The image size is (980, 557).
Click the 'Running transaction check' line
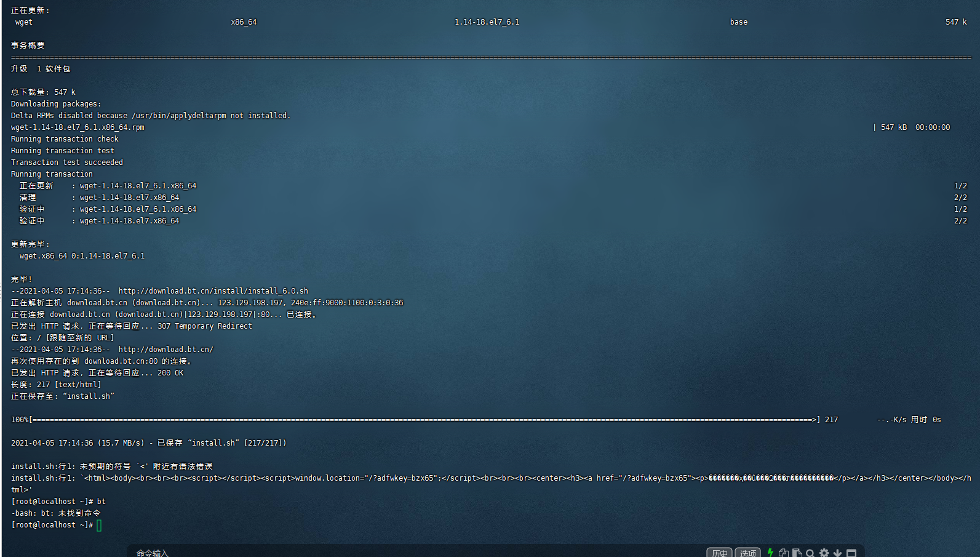65,139
